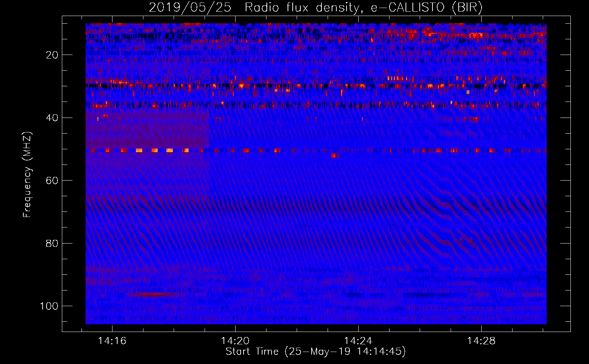Click the '40' frequency tick label
The height and width of the screenshot is (364, 589).
coord(52,118)
